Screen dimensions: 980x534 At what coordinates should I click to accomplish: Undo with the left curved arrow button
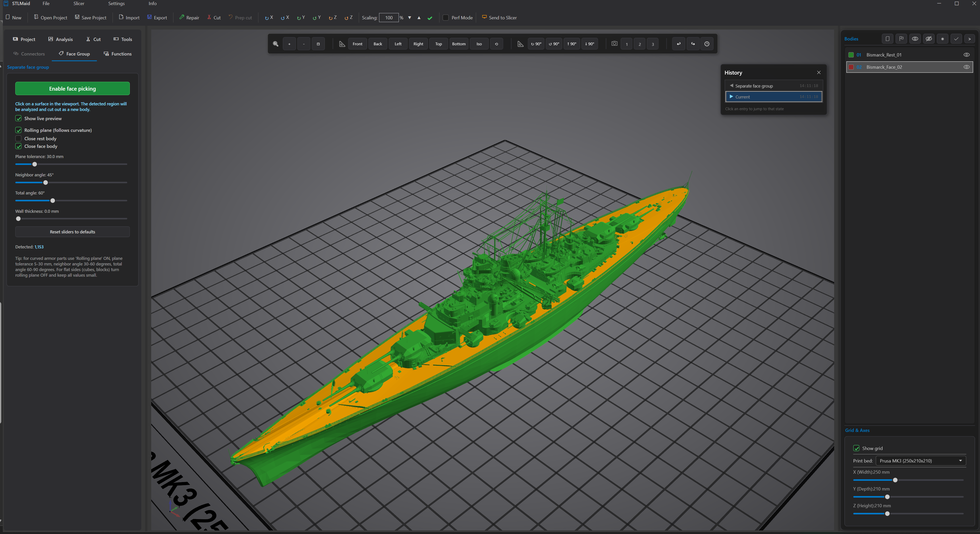(679, 44)
